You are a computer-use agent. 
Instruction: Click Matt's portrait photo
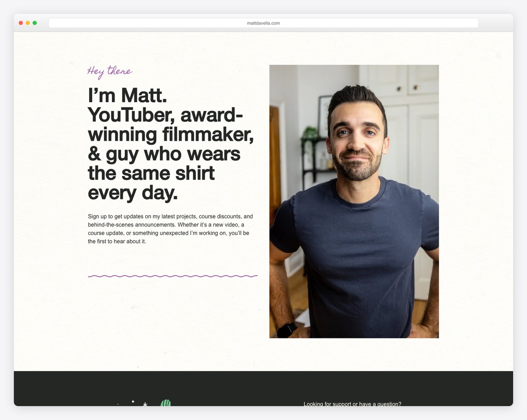tap(354, 201)
